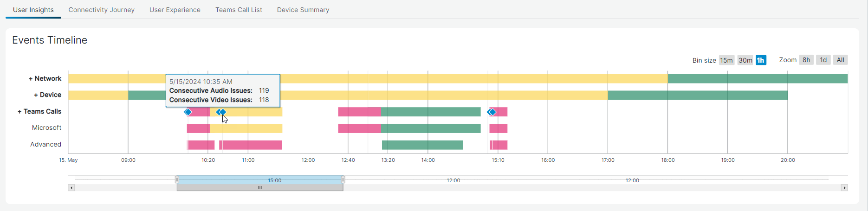Click the green Advanced bar near 14:00

click(422, 145)
